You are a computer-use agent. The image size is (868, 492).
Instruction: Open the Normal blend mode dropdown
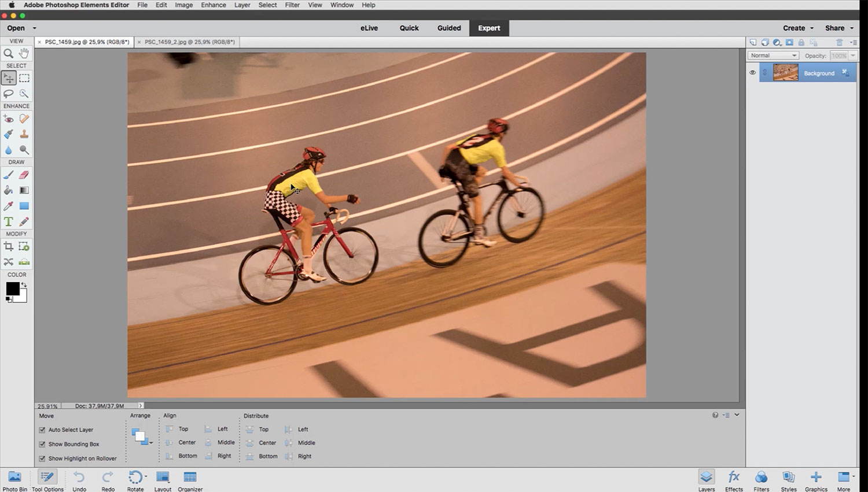(773, 56)
